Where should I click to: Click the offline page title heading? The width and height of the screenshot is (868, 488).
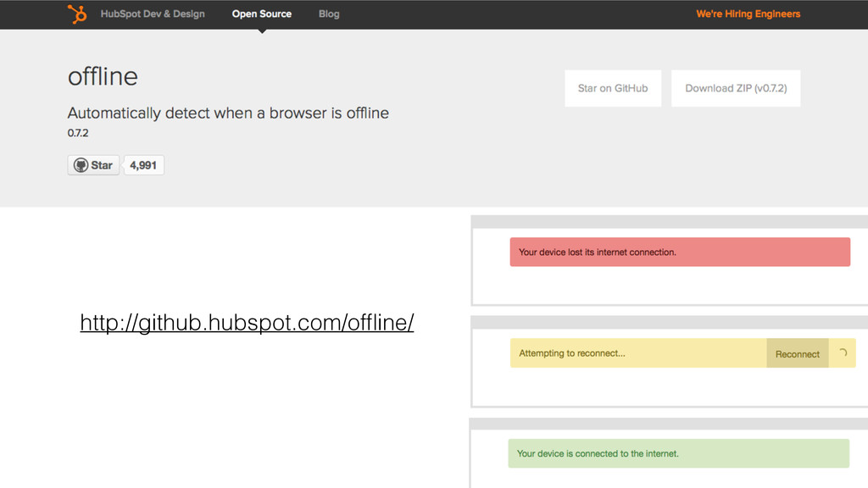[103, 75]
